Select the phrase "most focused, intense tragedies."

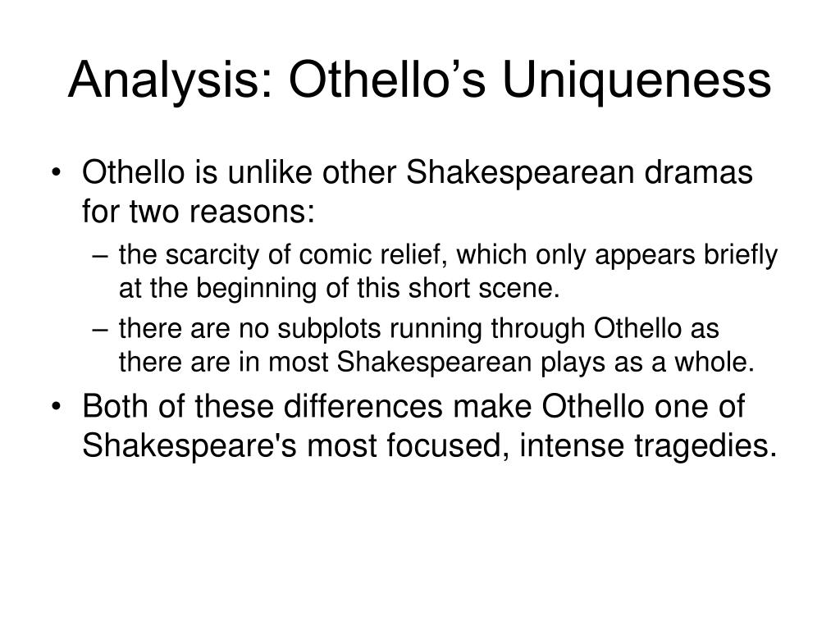tap(541, 445)
